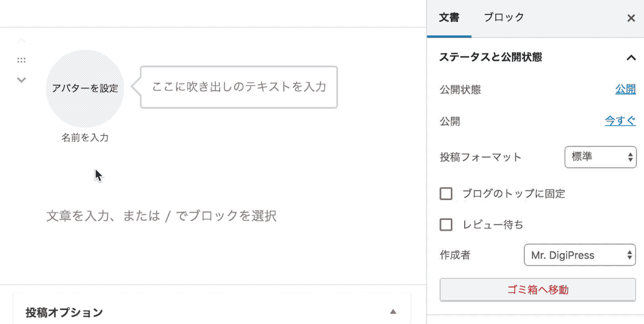Click the アバターを設定 avatar circle
Screen dimensions: 644x324
point(85,89)
